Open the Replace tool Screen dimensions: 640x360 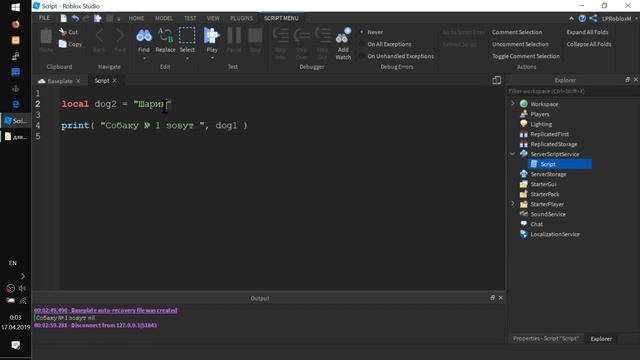point(165,40)
